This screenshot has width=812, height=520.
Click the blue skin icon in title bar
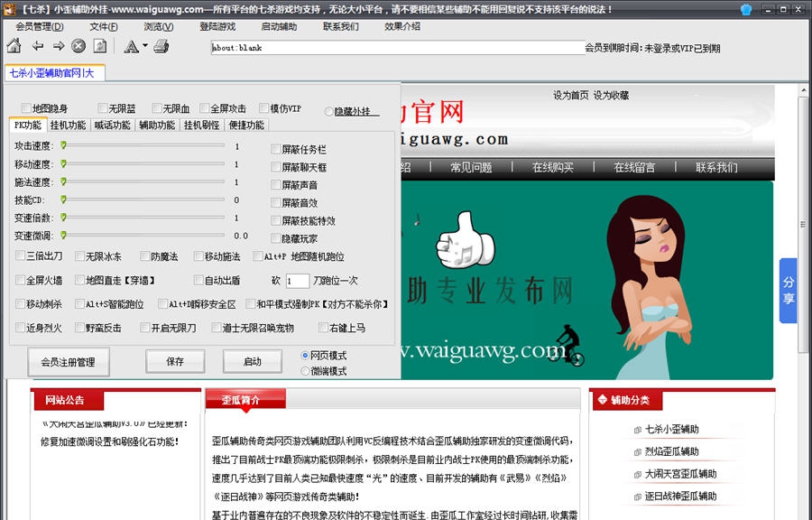tap(746, 9)
